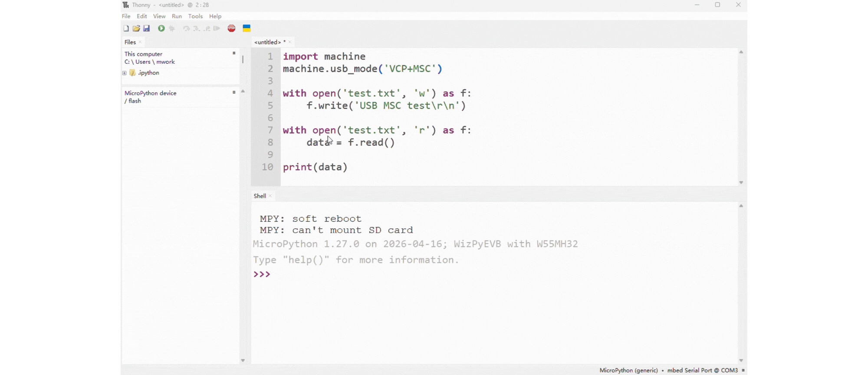Click the 'C: \ Users \ mwork' path
The image size is (868, 375).
coord(150,62)
